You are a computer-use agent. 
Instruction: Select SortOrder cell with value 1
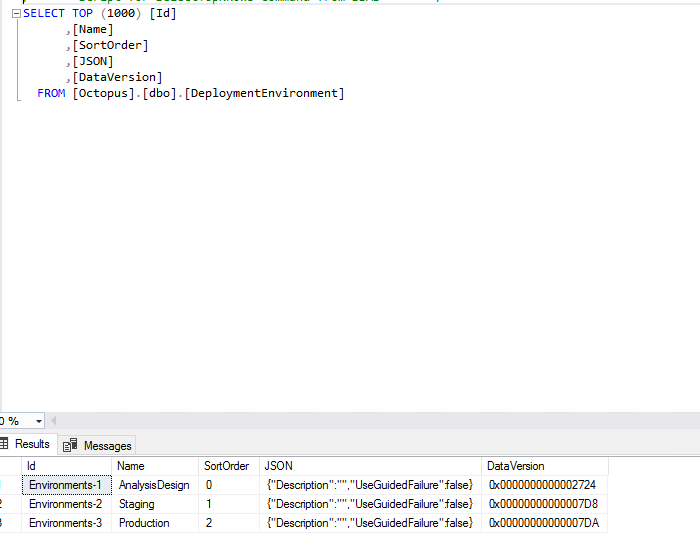click(229, 504)
